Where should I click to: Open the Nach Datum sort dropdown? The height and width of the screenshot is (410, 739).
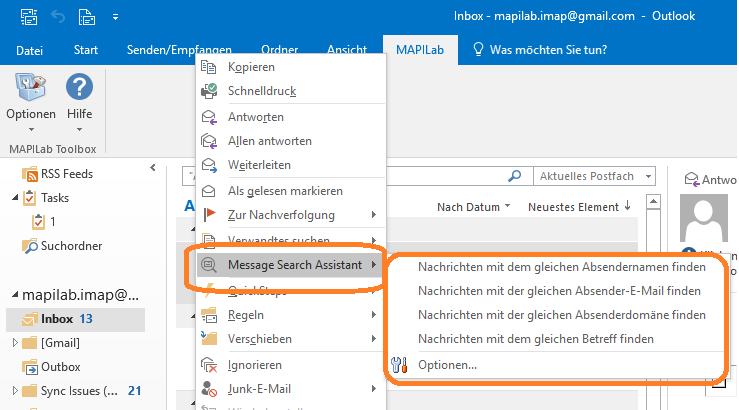tap(473, 207)
